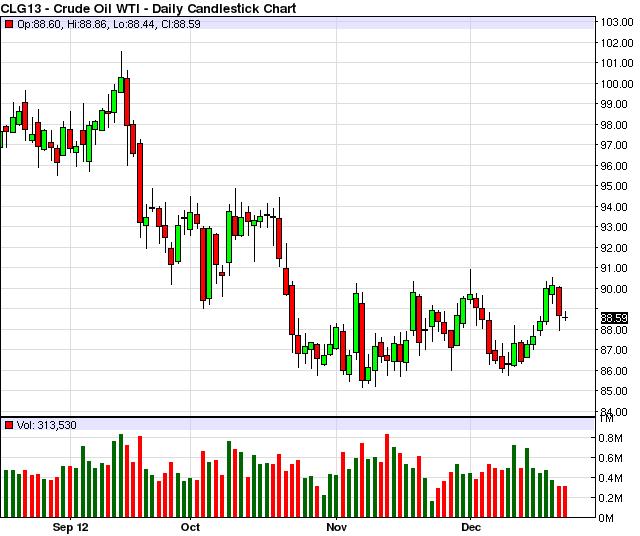The width and height of the screenshot is (640, 536).
Task: Click the tallest red volume bar in November
Action: click(387, 476)
